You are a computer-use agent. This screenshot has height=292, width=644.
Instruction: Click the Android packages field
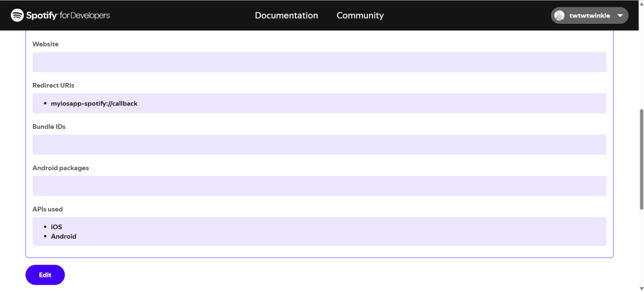pos(319,186)
